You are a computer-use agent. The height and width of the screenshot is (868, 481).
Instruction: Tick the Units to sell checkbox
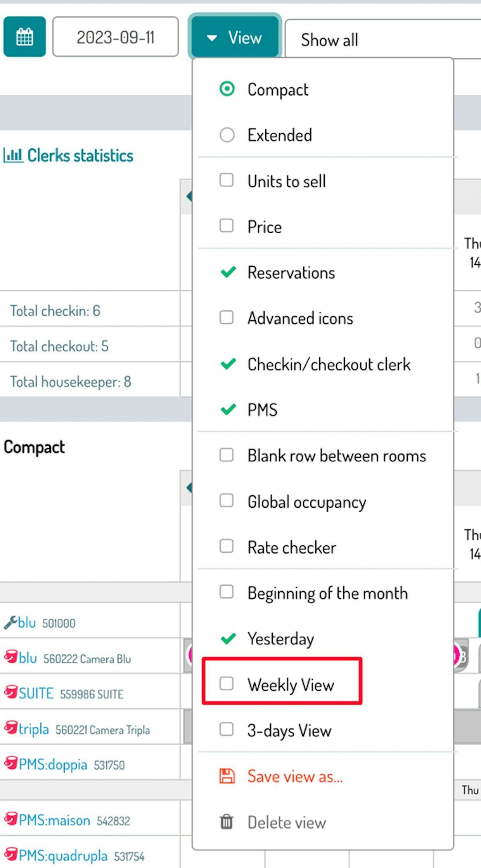227,180
